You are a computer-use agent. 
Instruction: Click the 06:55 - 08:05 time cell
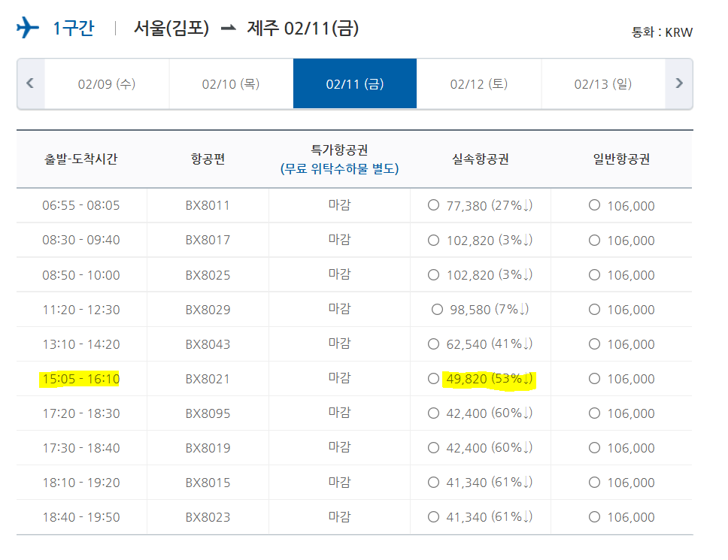click(81, 205)
